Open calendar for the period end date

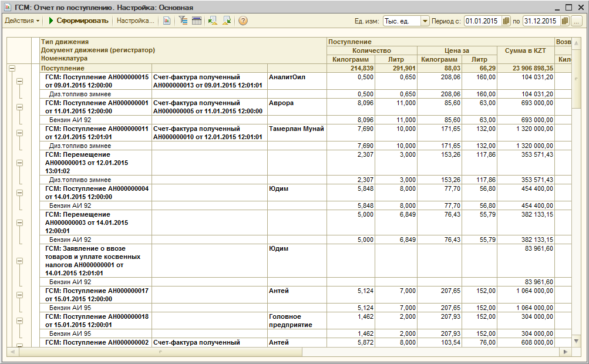click(x=564, y=21)
